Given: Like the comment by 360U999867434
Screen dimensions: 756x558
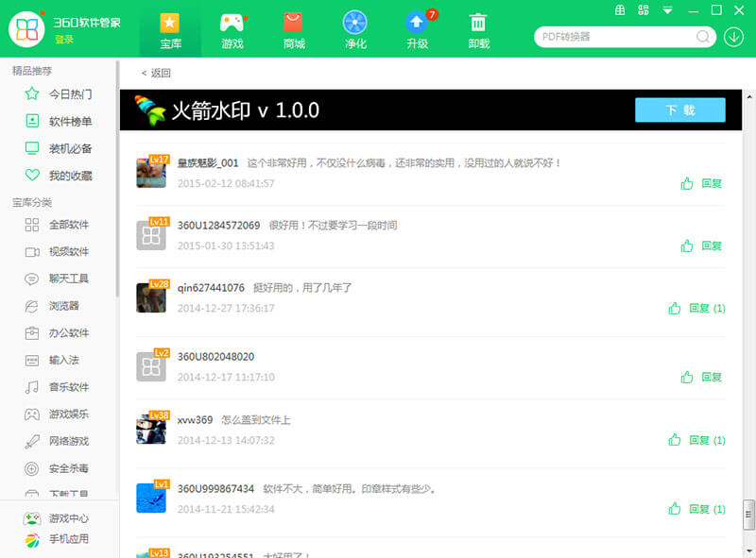Looking at the screenshot, I should [675, 509].
